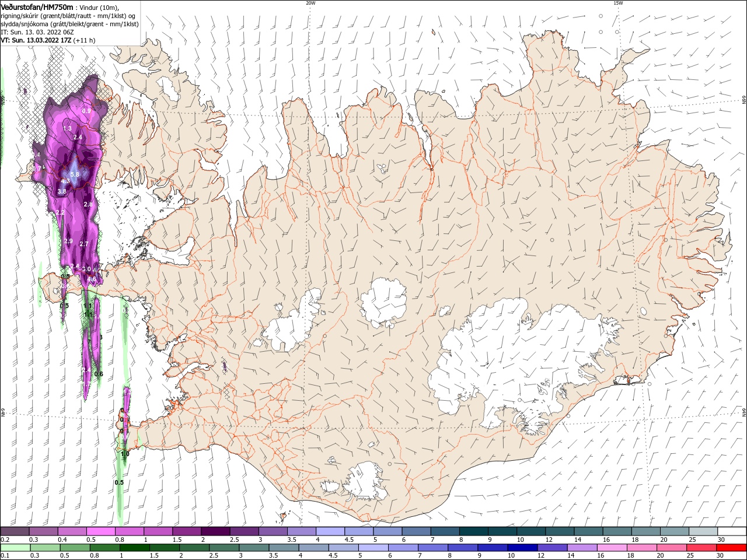Select lower legend swatch between 2.5 and 3
The image size is (747, 560).
224,548
